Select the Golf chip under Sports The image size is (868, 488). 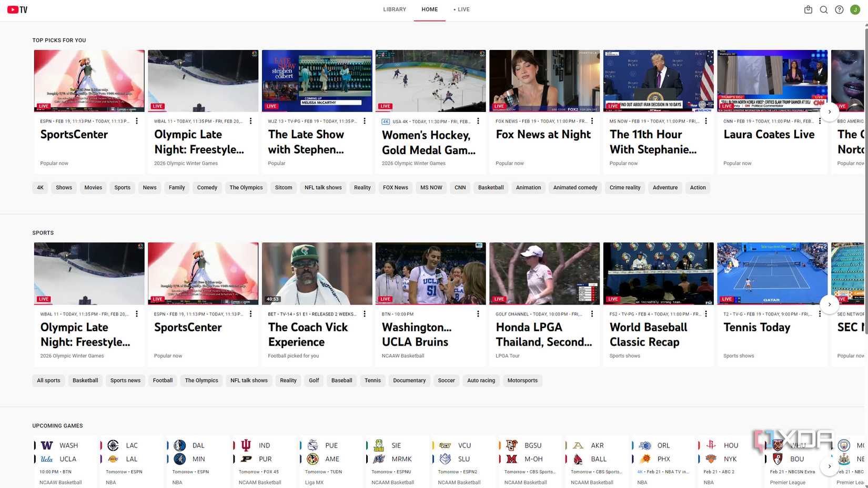[x=314, y=381]
